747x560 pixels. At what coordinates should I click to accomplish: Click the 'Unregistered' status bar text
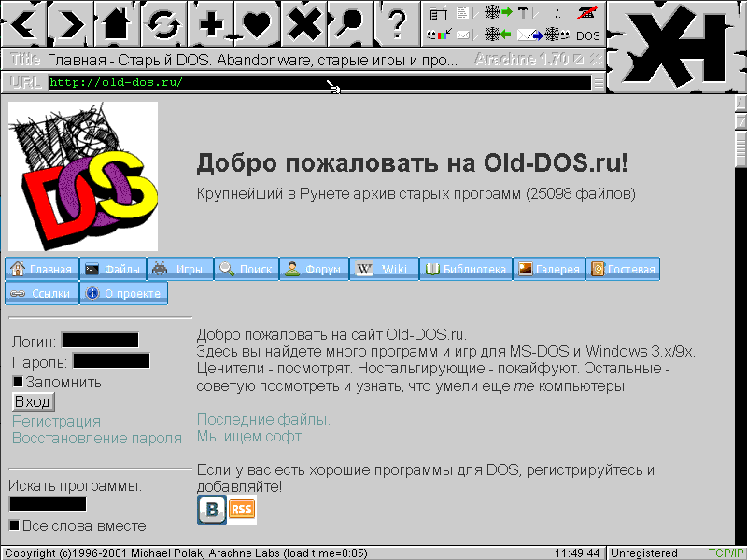point(643,553)
